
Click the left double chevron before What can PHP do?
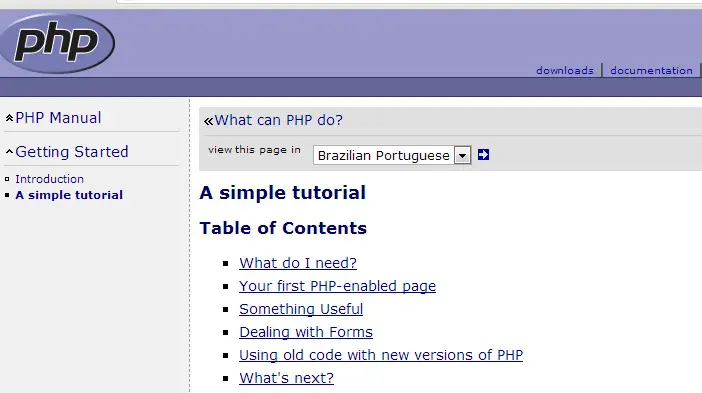coord(208,121)
